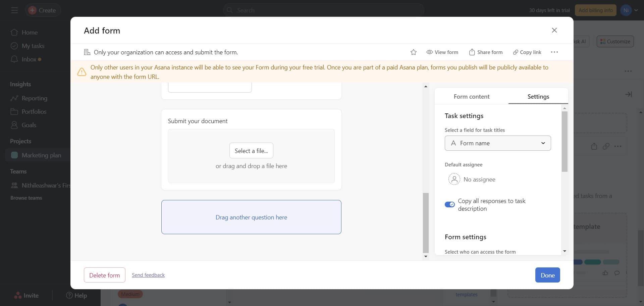This screenshot has height=306, width=644.
Task: Open Home from the sidebar
Action: pyautogui.click(x=30, y=32)
